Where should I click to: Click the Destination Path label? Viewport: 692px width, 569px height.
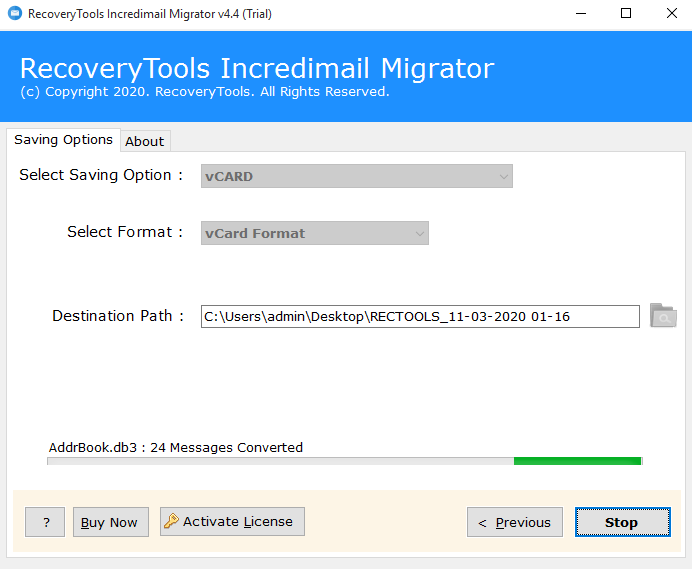coord(118,316)
